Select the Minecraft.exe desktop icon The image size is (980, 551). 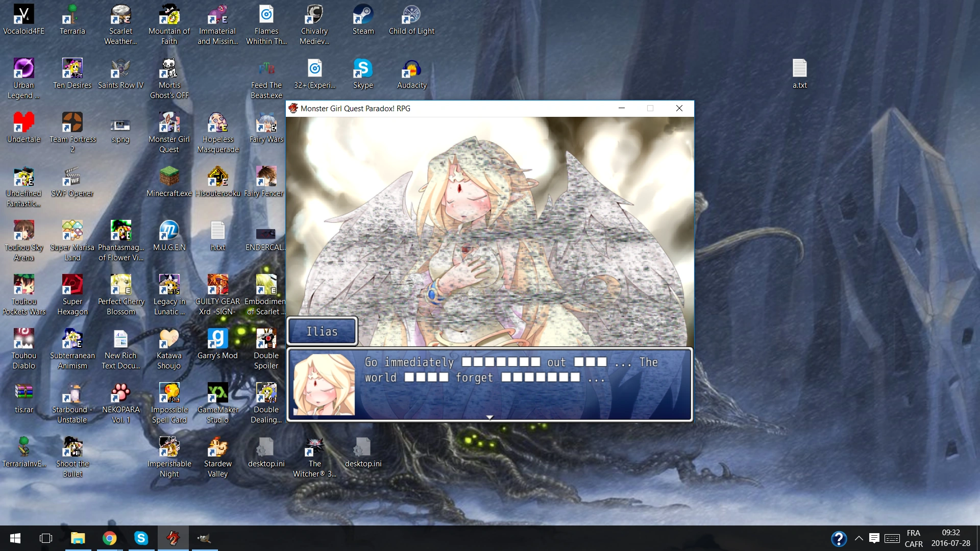coord(169,181)
